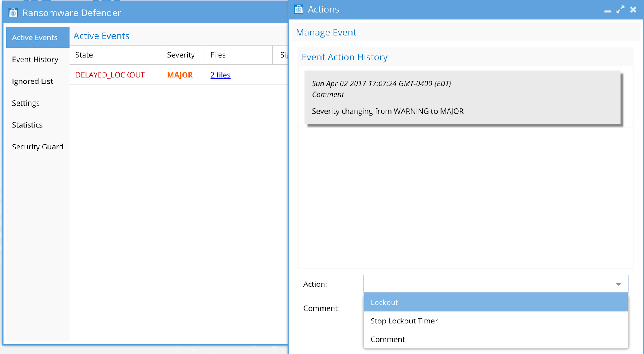Viewport: 644px width, 354px height.
Task: Choose Comment from the Action list
Action: (496, 339)
